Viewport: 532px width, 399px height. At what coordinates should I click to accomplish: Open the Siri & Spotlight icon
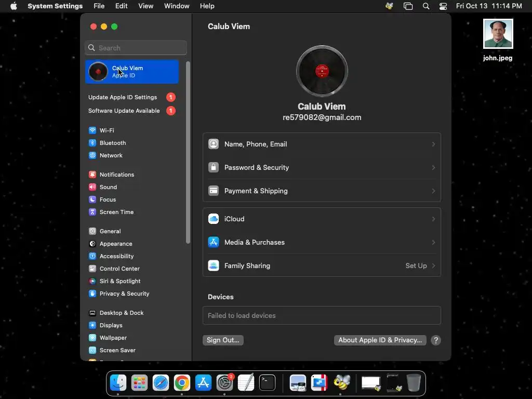[92, 281]
